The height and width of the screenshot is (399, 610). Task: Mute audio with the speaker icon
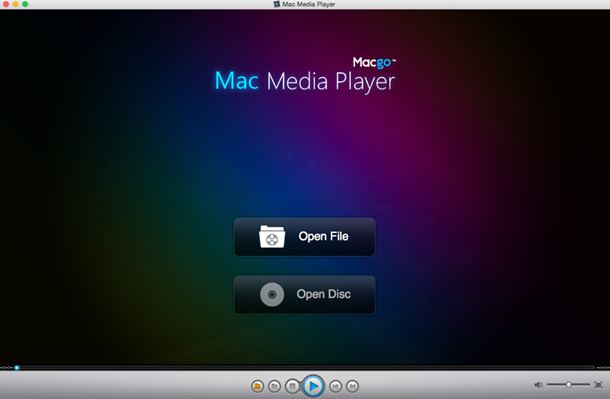(538, 385)
